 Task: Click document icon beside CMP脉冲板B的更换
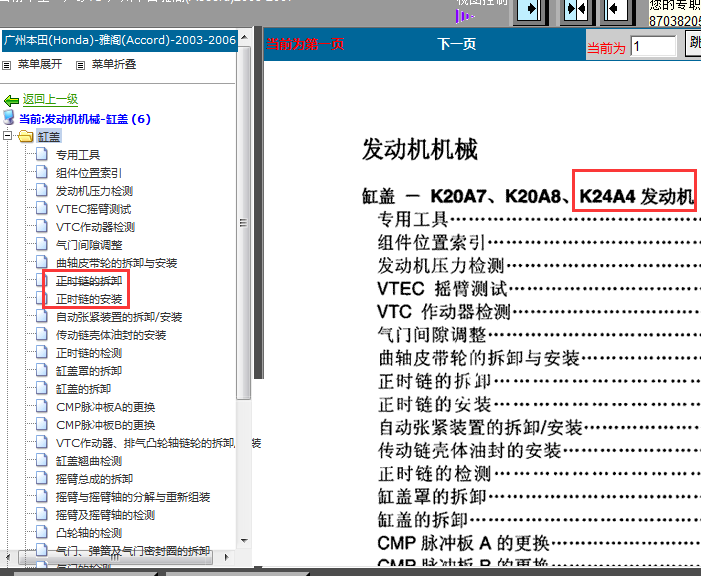(x=42, y=424)
